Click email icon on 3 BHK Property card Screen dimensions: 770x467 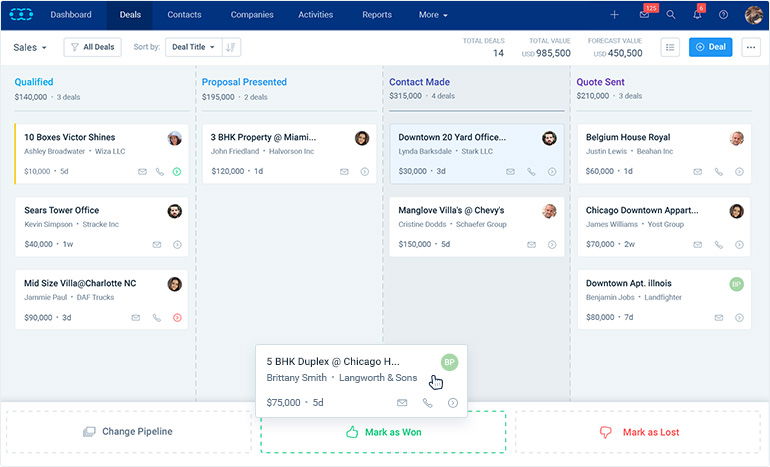(x=344, y=171)
